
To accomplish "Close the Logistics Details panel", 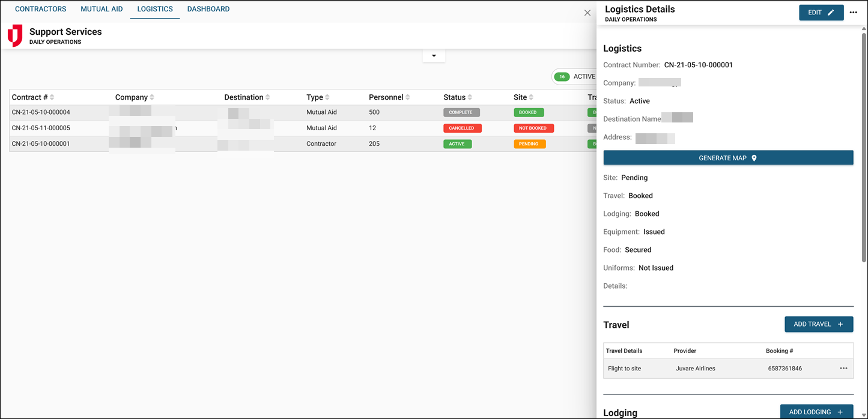I will [x=587, y=13].
